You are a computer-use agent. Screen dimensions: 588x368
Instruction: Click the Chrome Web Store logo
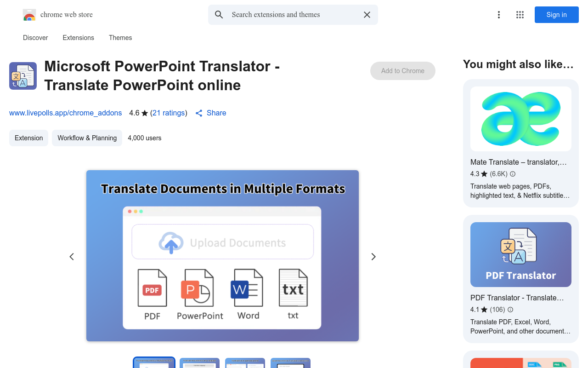[x=29, y=15]
